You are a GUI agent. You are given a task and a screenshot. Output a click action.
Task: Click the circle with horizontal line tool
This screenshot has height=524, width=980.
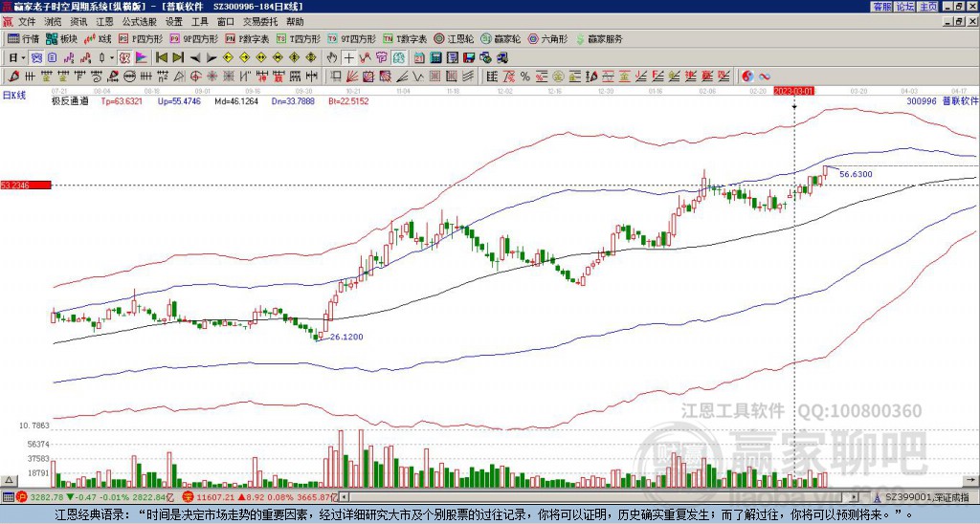point(129,76)
